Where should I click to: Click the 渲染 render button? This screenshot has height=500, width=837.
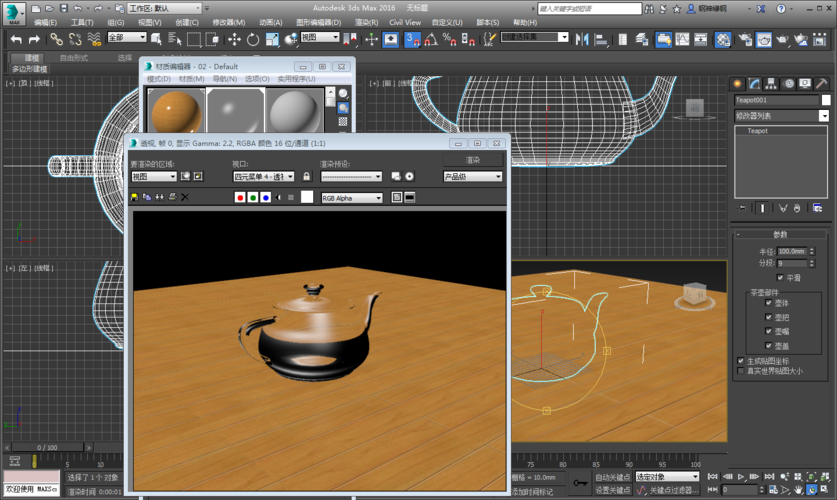coord(473,160)
